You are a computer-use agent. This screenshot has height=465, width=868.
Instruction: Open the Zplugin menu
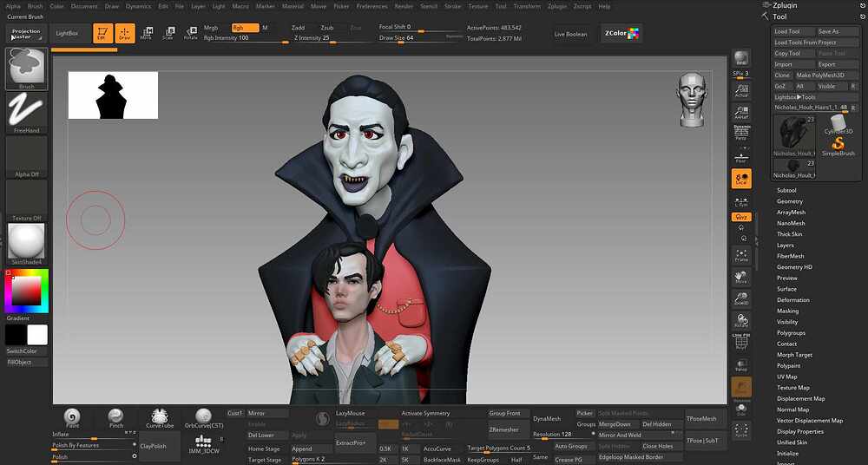(x=557, y=6)
